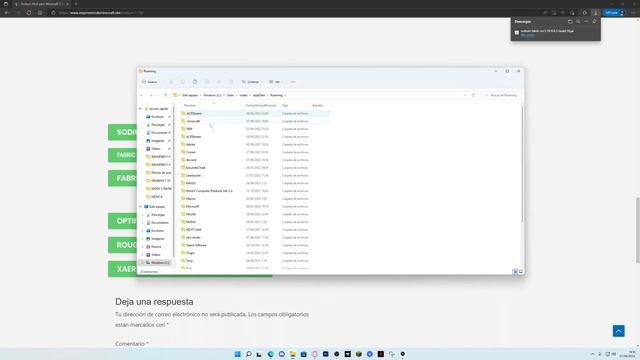The width and height of the screenshot is (640, 360).
Task: Click the Rename icon in Explorer toolbar
Action: [x=207, y=82]
